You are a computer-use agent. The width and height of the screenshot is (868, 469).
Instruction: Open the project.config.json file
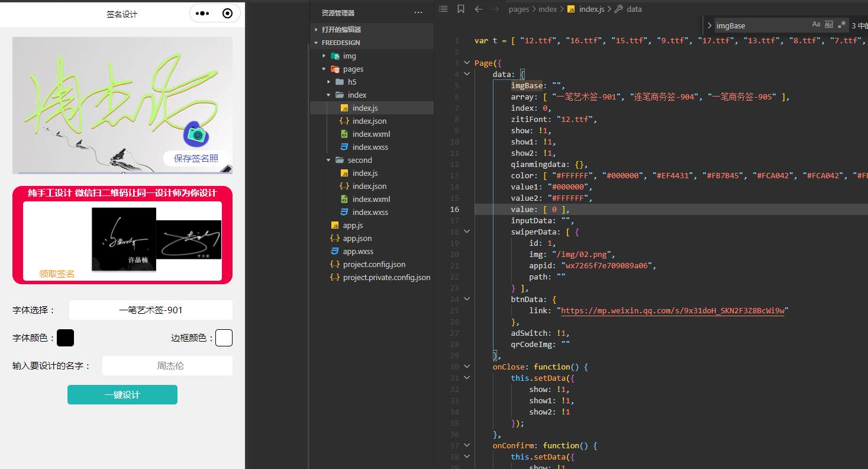(x=374, y=264)
